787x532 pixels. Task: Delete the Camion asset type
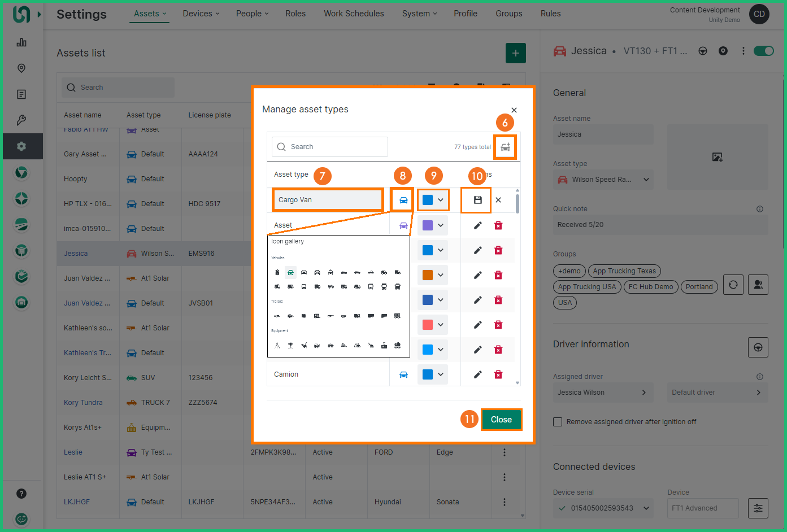coord(498,374)
